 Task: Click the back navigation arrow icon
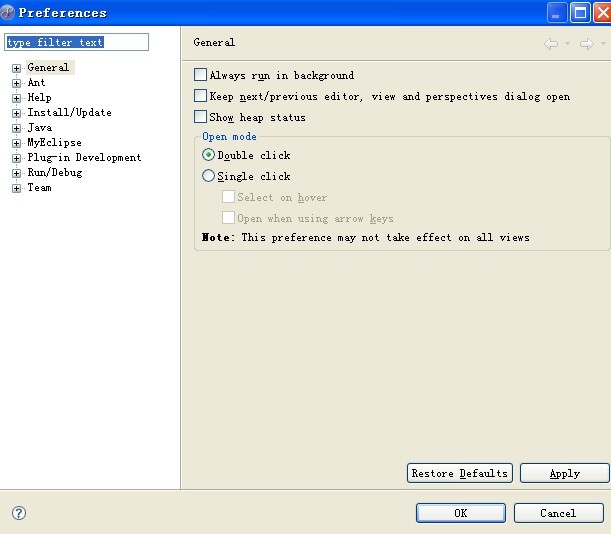point(551,44)
